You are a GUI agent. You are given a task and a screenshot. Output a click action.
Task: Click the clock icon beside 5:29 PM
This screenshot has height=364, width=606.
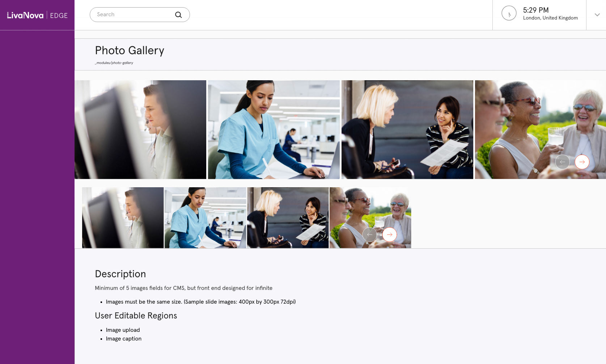(509, 13)
